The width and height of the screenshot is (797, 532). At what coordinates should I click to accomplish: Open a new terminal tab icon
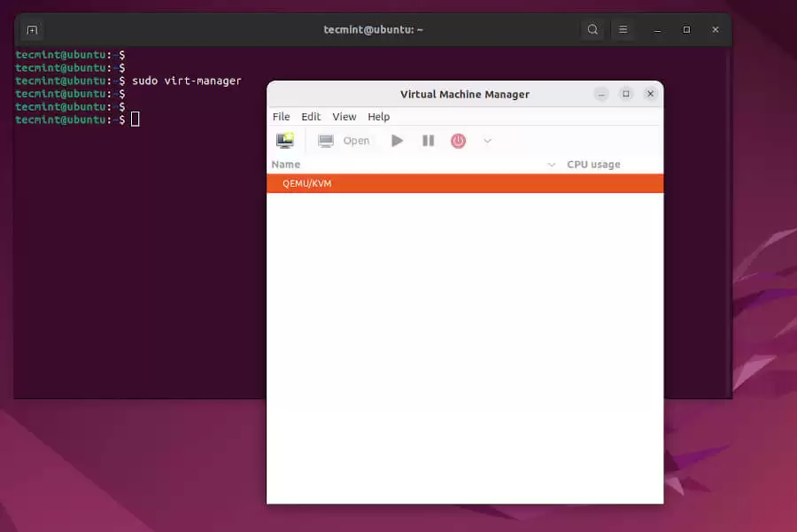tap(32, 29)
